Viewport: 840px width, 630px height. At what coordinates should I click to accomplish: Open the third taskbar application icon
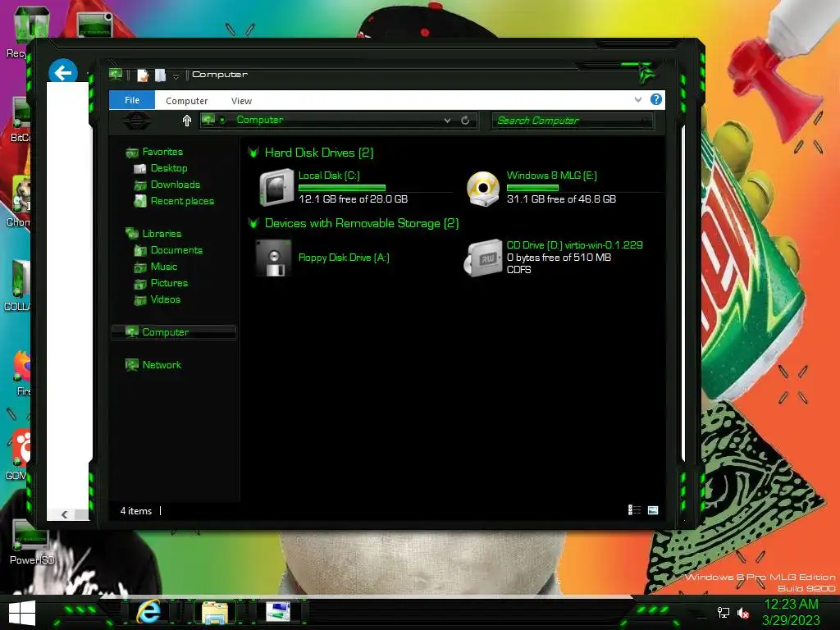(x=278, y=612)
